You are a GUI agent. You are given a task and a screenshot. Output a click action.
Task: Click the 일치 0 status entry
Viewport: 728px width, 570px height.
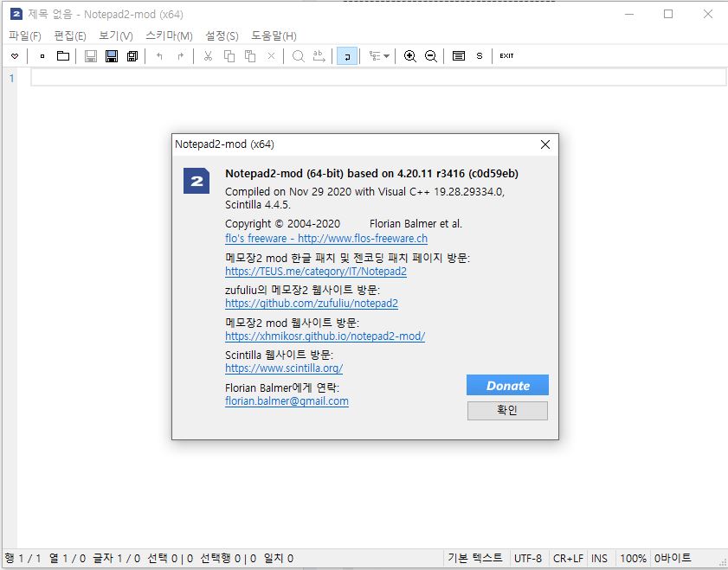[x=279, y=559]
